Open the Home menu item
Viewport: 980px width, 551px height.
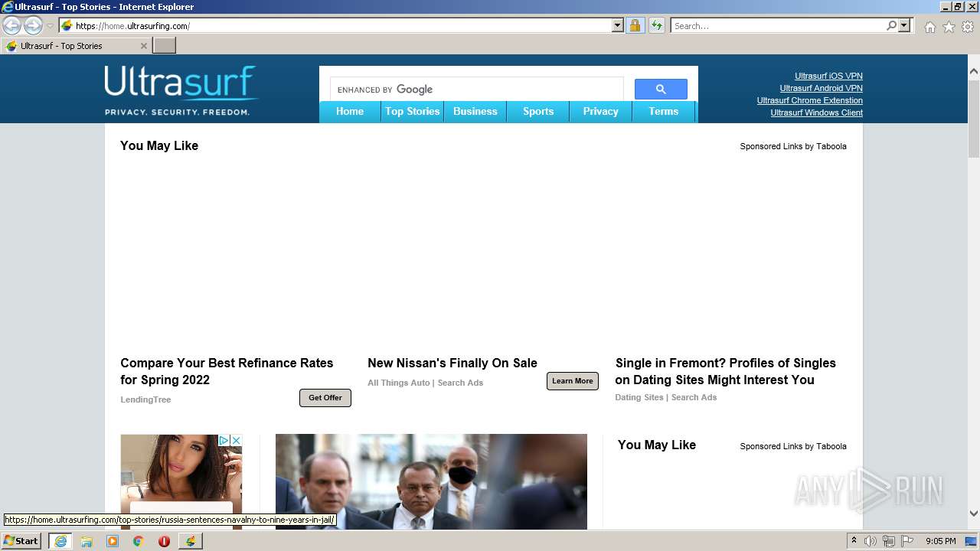coord(350,112)
